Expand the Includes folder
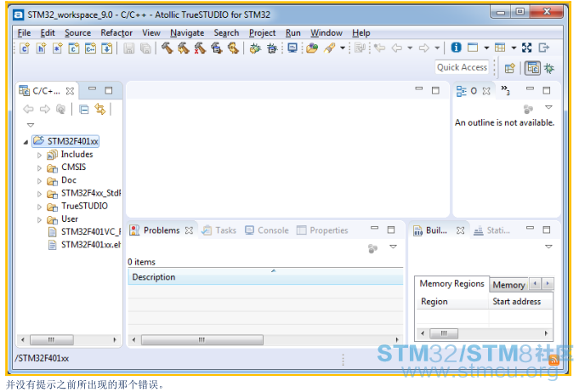This screenshot has width=579, height=392. click(39, 155)
